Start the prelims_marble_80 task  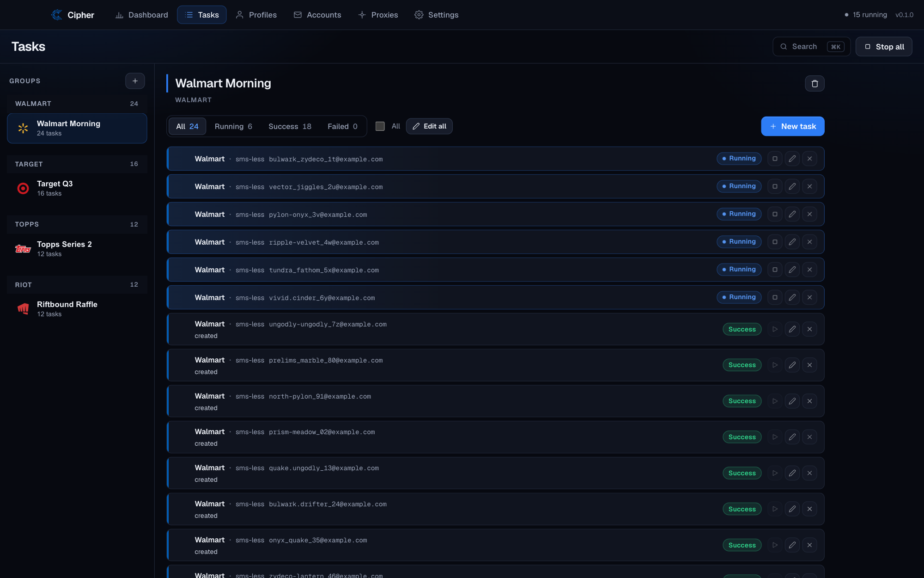pos(775,365)
